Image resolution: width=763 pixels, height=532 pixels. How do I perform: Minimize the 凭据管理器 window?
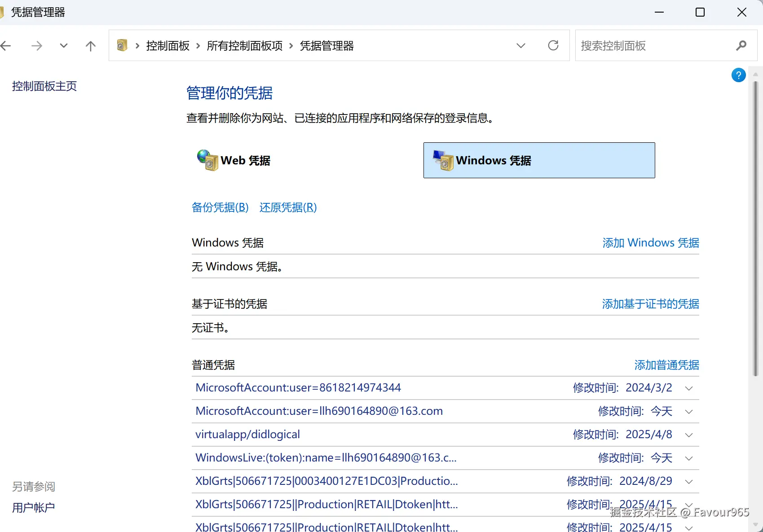(x=659, y=12)
